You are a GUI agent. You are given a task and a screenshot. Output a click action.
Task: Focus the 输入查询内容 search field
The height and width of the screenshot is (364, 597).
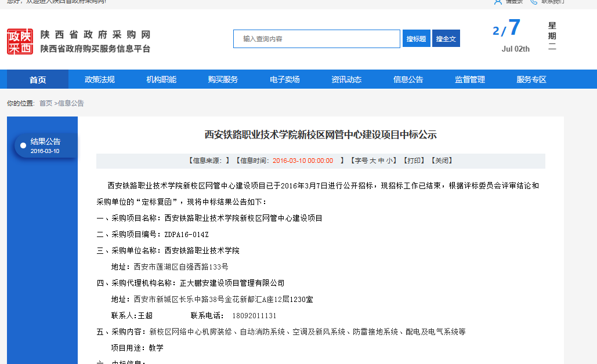[x=317, y=39]
